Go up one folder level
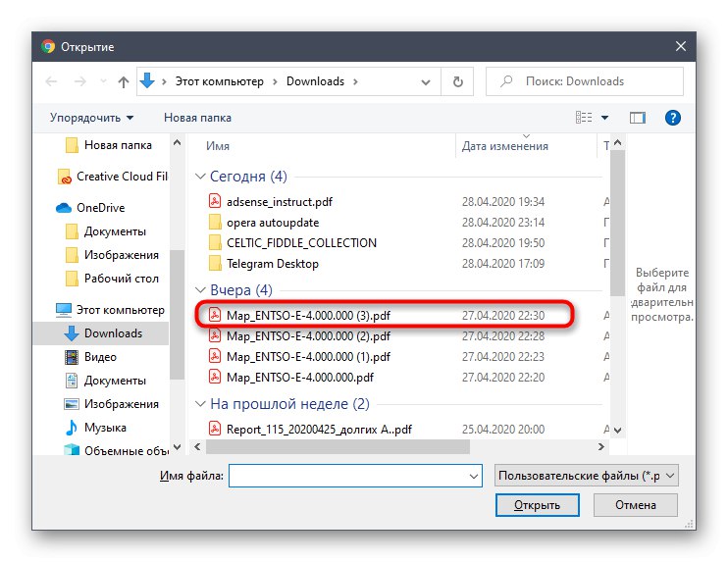This screenshot has width=728, height=562. (123, 82)
